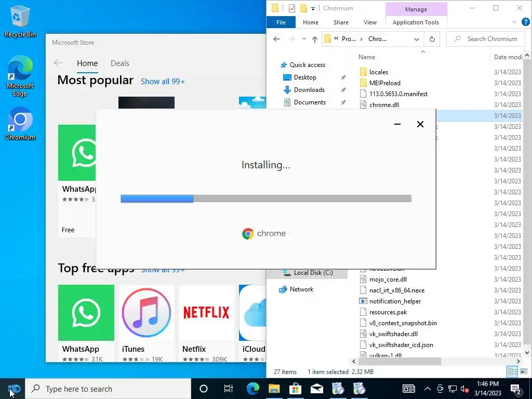Open the File tab in Explorer
This screenshot has height=399, width=532.
[281, 22]
